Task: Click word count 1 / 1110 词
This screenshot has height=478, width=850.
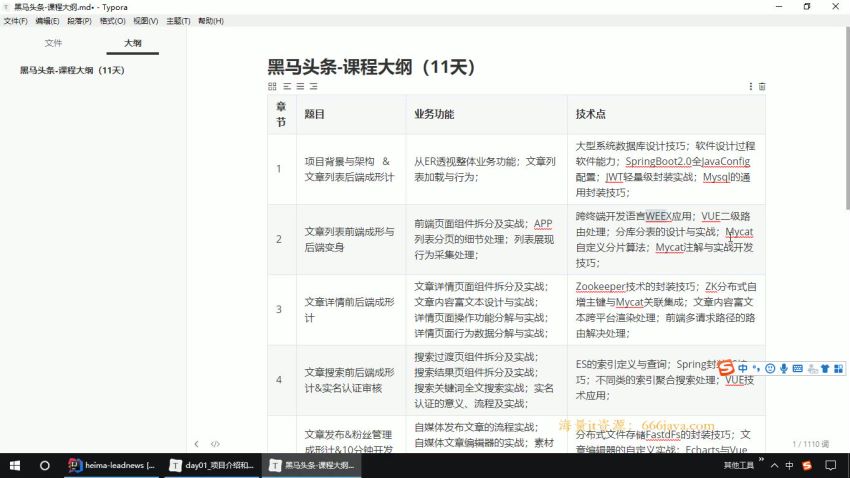Action: point(810,444)
